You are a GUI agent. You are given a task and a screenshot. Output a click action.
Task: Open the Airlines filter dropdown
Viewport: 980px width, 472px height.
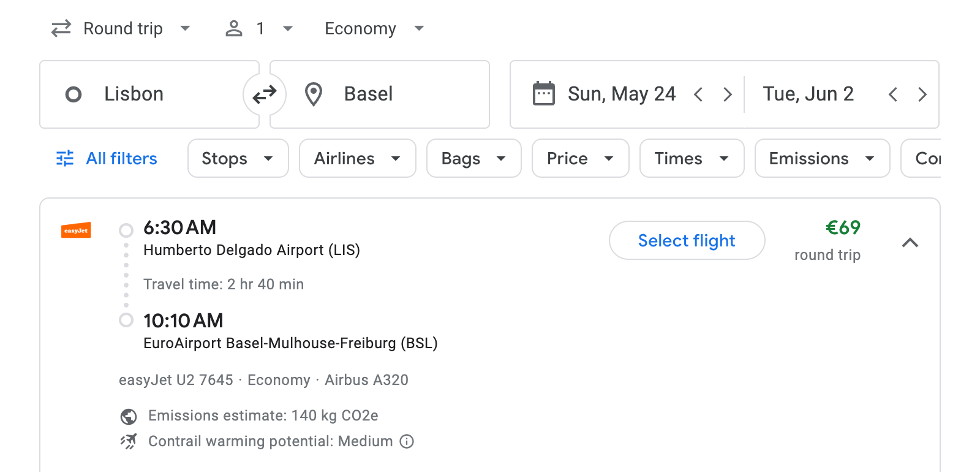(357, 158)
